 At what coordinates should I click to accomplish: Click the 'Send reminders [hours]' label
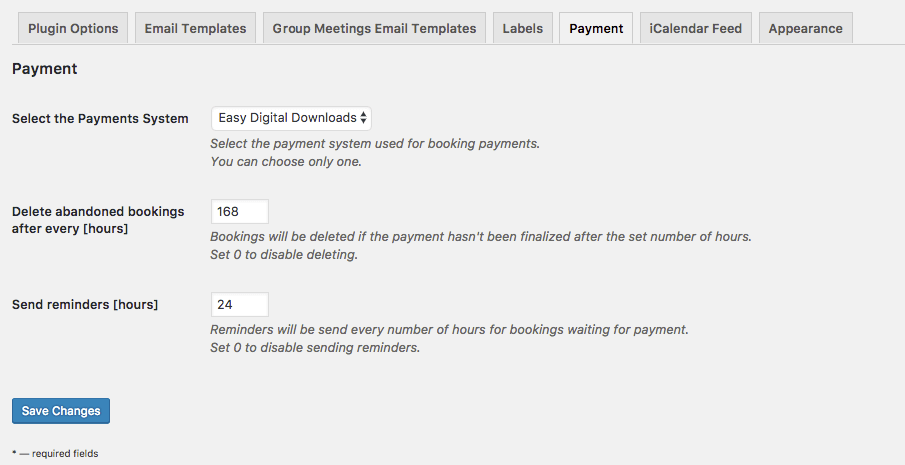(85, 304)
